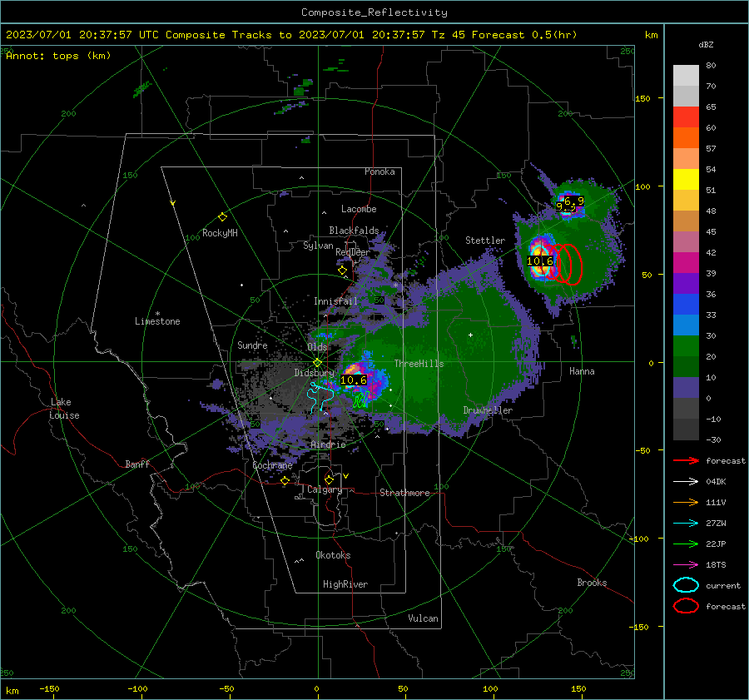Click the Drumheller label
Image resolution: width=749 pixels, height=700 pixels.
coord(488,410)
